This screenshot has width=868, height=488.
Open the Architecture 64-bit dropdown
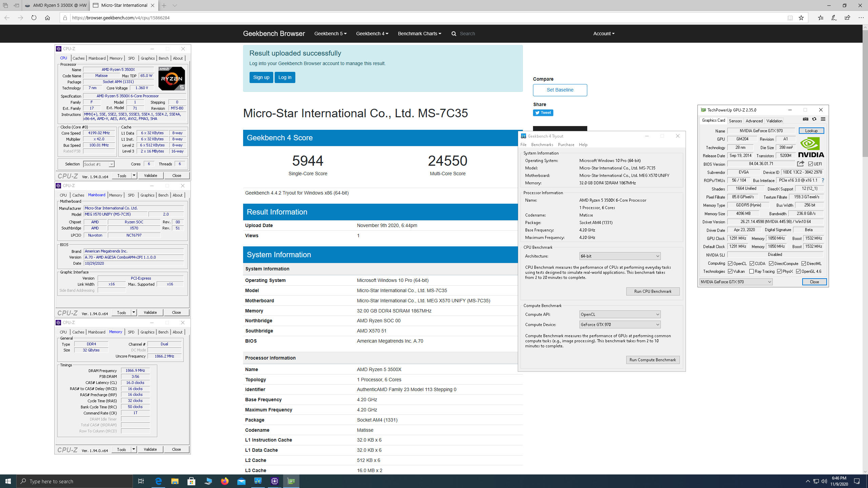(x=620, y=256)
